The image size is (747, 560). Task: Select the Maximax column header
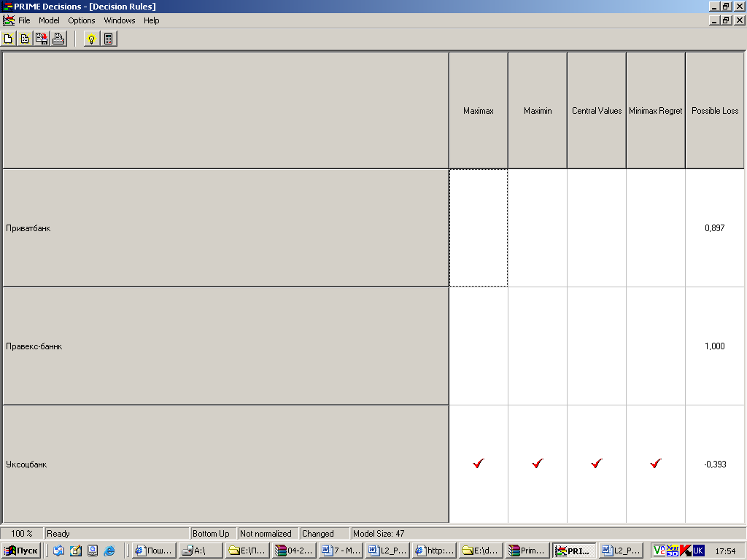pyautogui.click(x=479, y=111)
